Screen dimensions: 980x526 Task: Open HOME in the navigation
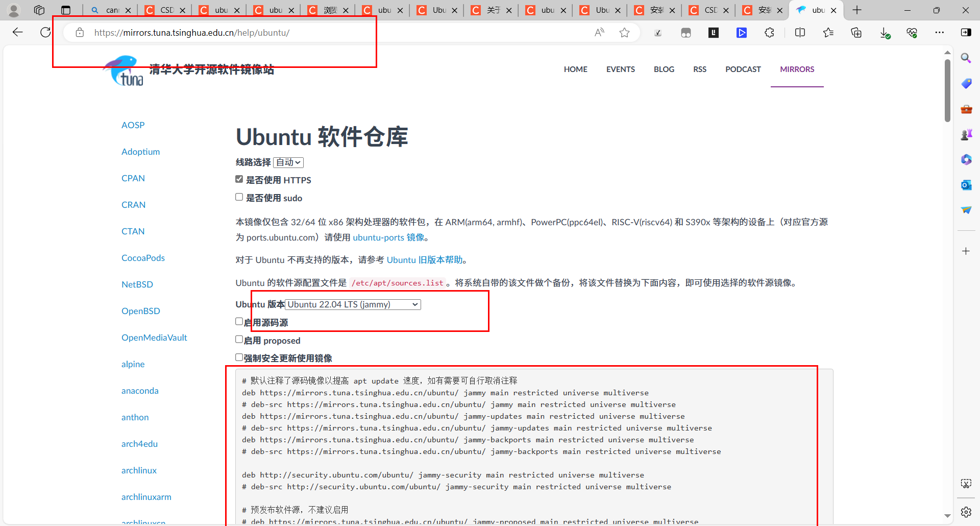coord(576,69)
